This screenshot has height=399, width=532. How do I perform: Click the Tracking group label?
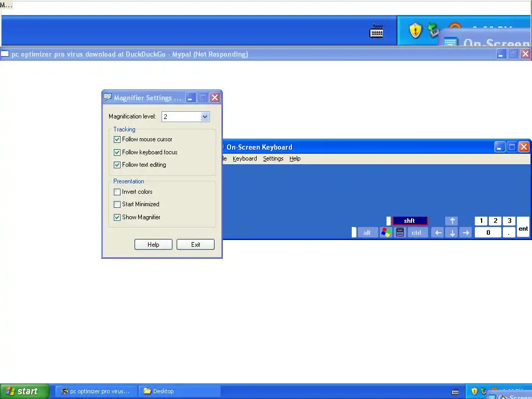[x=124, y=129]
